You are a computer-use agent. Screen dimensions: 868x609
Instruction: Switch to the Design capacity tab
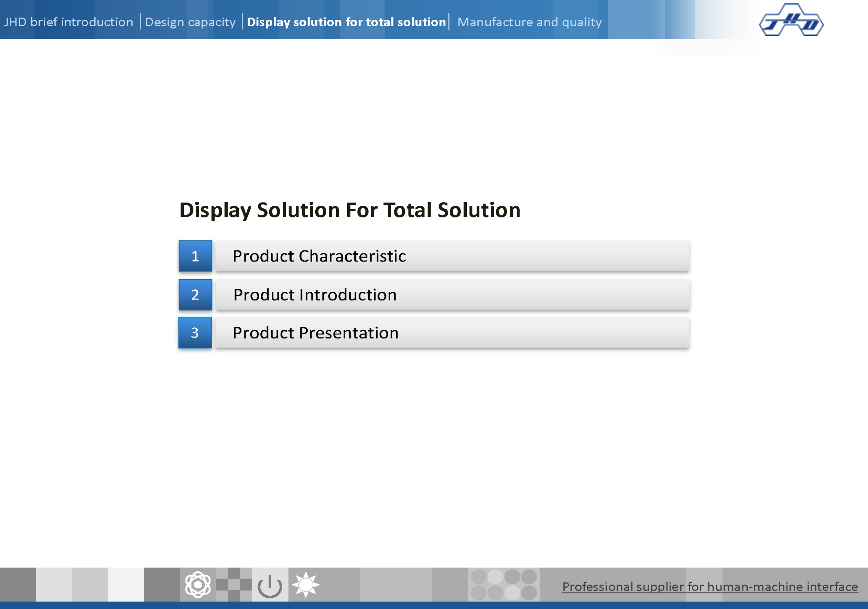point(190,22)
